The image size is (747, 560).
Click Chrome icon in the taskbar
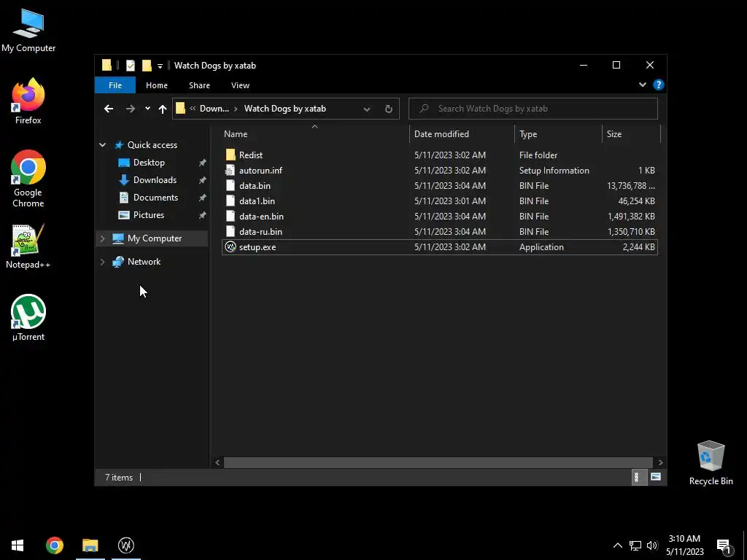54,545
